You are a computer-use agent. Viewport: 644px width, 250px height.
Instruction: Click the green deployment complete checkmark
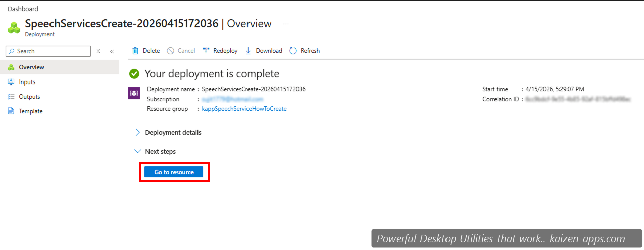click(134, 74)
